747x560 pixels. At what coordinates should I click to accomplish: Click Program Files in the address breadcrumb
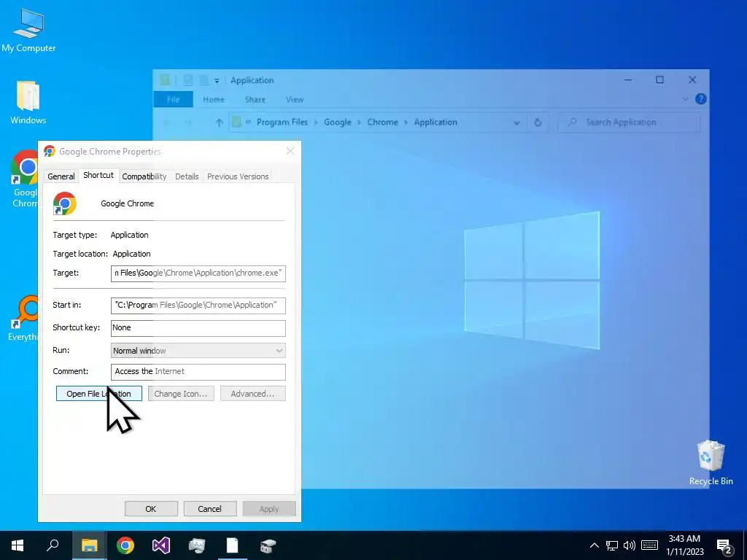pos(282,122)
